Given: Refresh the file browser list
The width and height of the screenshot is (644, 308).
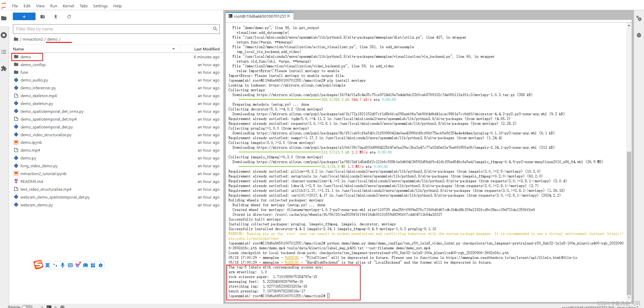Looking at the screenshot, I should click(x=69, y=17).
